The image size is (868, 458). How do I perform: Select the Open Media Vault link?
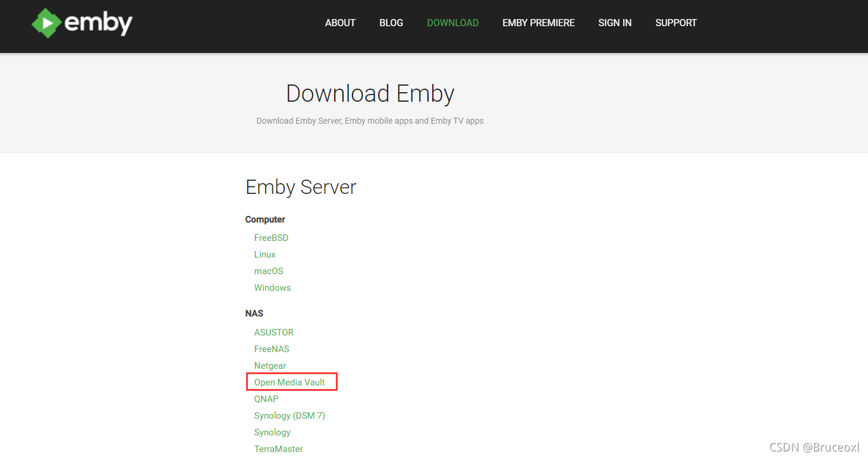[x=290, y=382]
